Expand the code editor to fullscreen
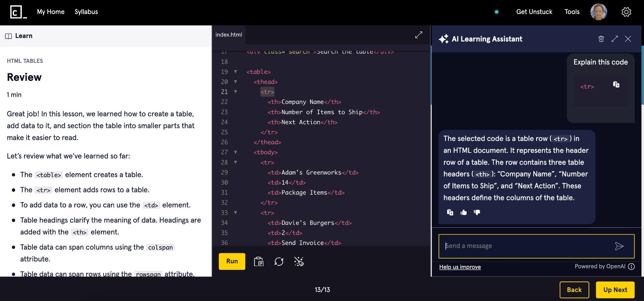This screenshot has height=301, width=644. coord(419,35)
